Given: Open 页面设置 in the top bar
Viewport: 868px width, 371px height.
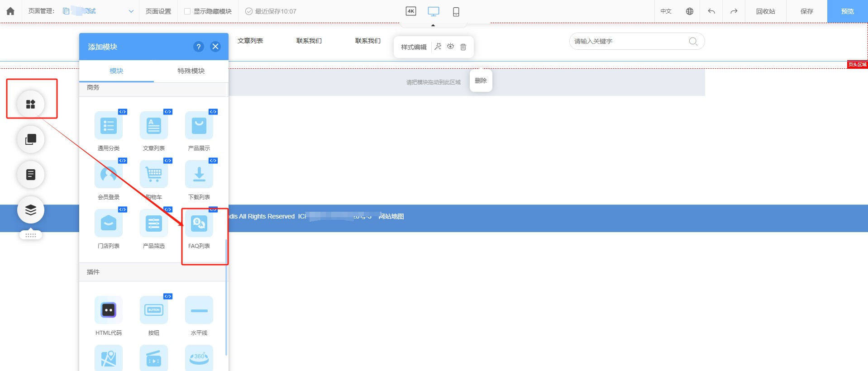Looking at the screenshot, I should (x=158, y=11).
